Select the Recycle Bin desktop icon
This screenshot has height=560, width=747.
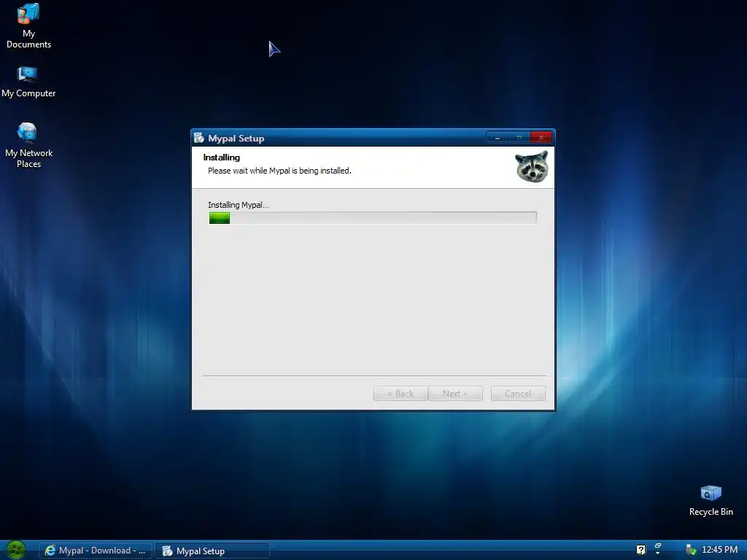[x=711, y=500]
